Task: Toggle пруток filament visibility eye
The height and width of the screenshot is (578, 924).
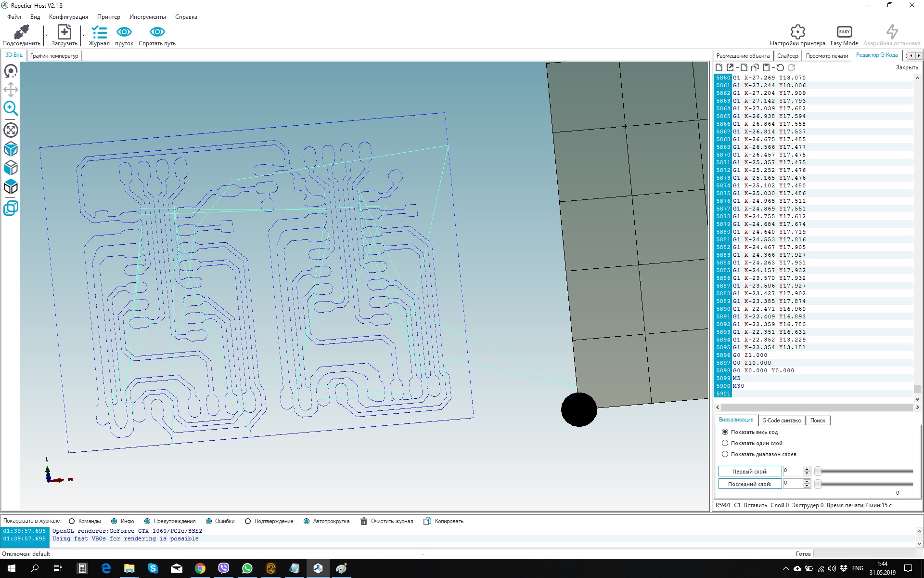Action: point(124,32)
